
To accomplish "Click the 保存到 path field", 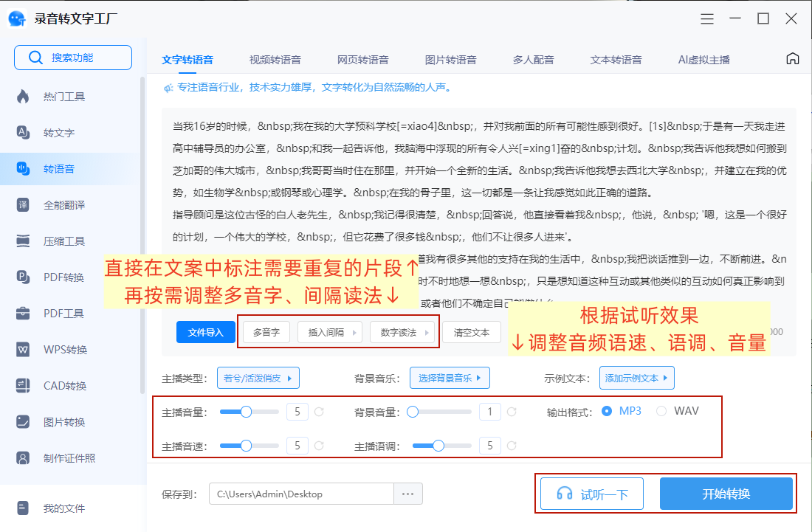I will tap(301, 494).
